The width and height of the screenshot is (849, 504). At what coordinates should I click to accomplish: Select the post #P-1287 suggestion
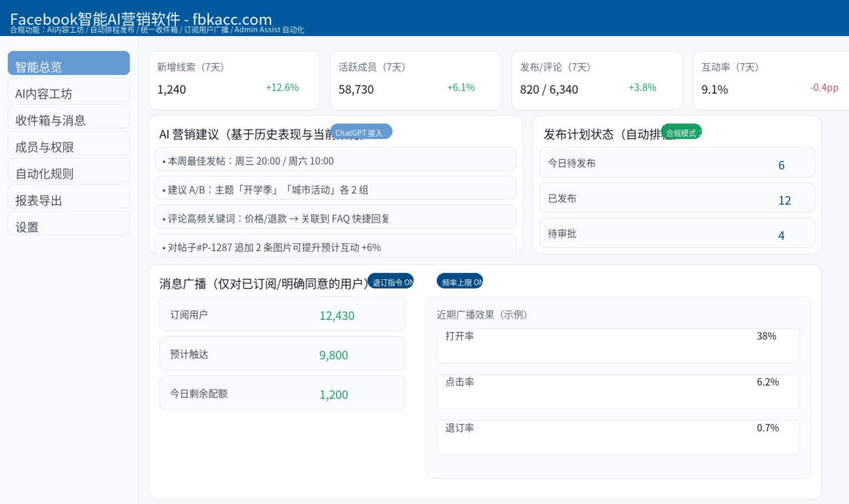[x=335, y=246]
